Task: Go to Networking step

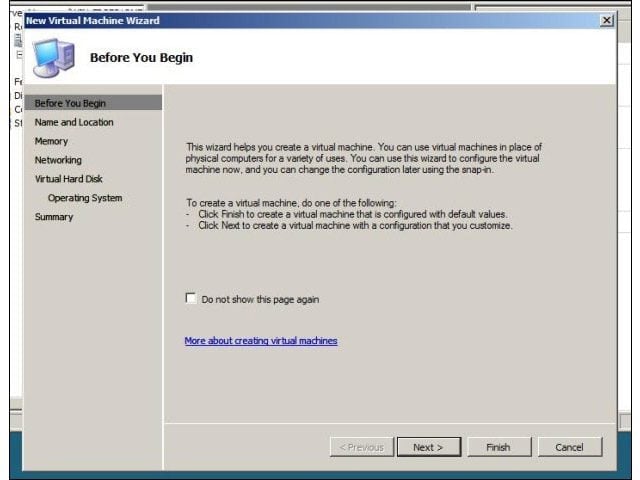Action: click(x=58, y=160)
